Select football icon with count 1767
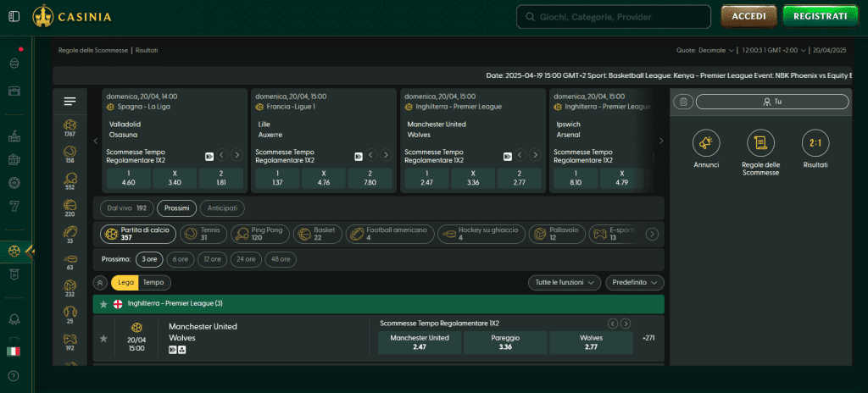The width and height of the screenshot is (868, 393). click(x=70, y=128)
